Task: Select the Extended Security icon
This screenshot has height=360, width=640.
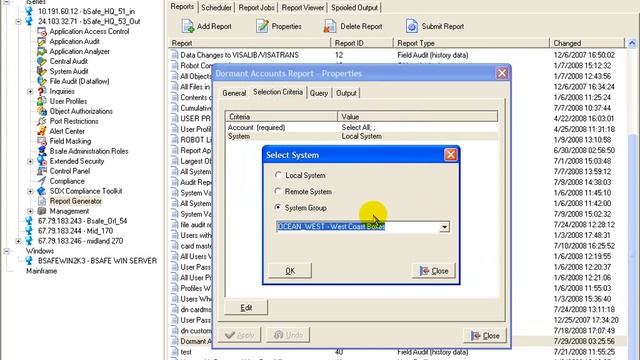Action: click(x=42, y=161)
